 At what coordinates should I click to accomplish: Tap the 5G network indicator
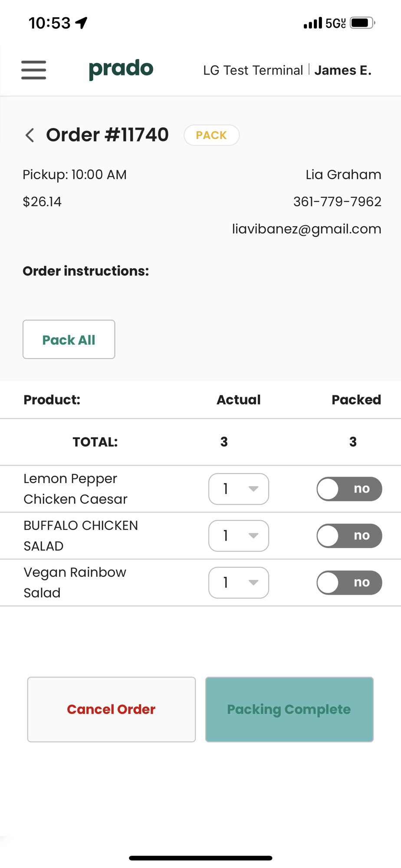[x=335, y=23]
